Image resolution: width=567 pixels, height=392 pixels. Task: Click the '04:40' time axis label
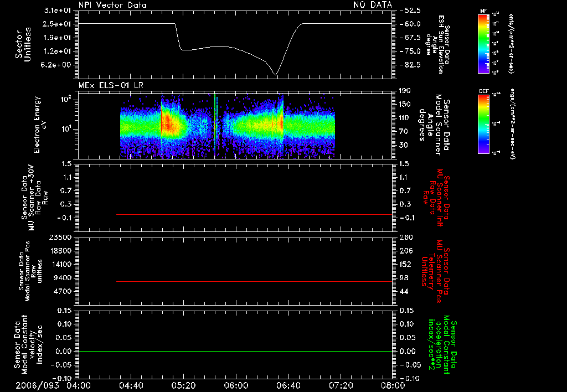[131, 385]
